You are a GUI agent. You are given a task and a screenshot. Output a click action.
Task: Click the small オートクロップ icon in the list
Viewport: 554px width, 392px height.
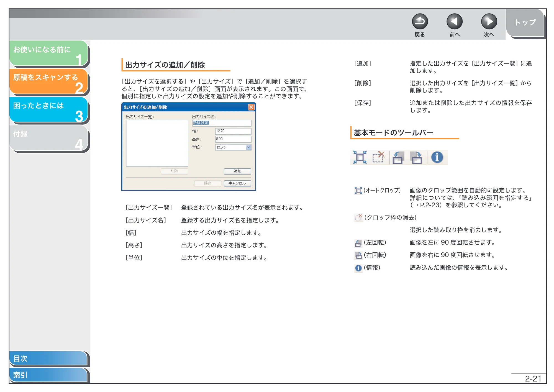(x=358, y=191)
